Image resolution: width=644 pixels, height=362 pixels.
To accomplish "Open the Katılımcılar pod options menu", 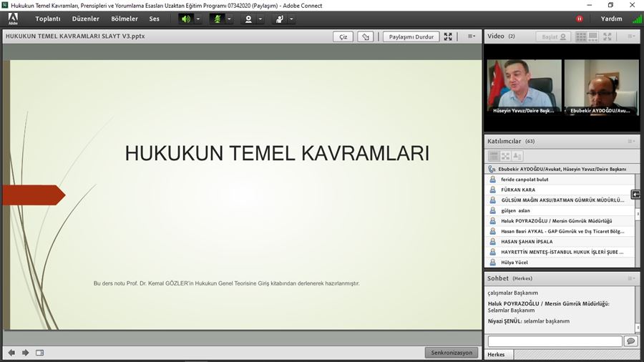I will point(631,141).
